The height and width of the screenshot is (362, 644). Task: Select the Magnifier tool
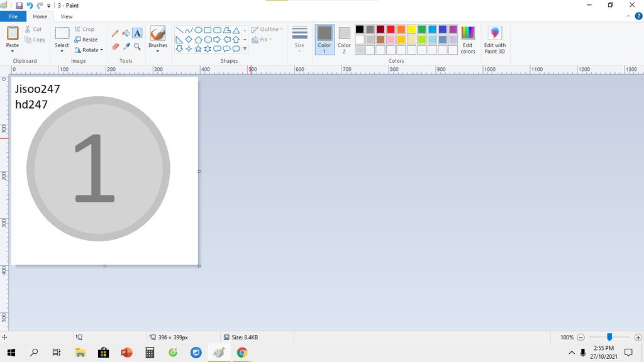click(137, 47)
